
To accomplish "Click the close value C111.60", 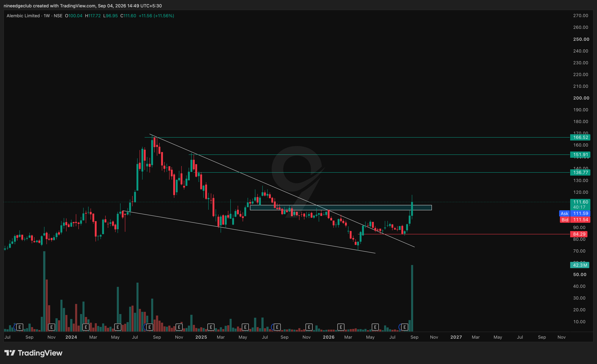I will click(128, 16).
